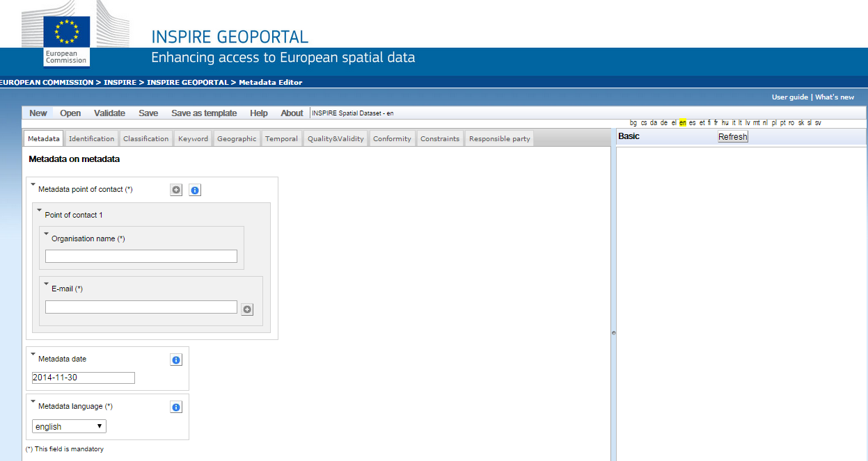Click Save as template menu item
The width and height of the screenshot is (868, 461).
click(204, 113)
